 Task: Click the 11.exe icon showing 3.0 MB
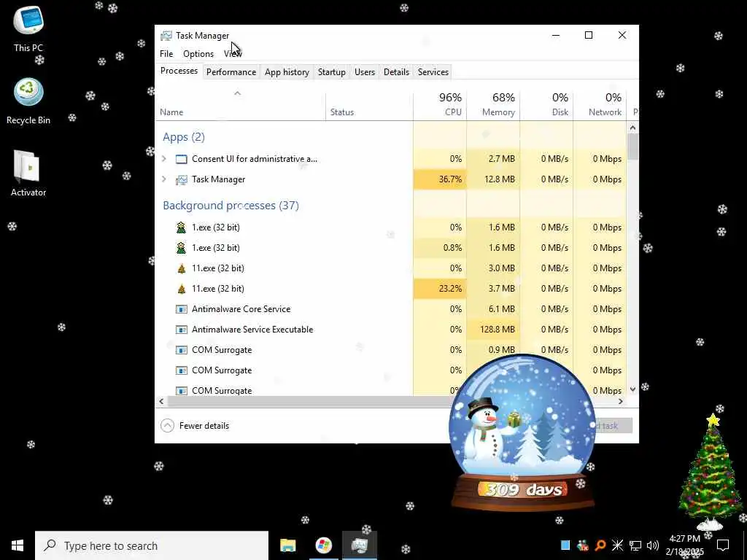[x=181, y=268]
